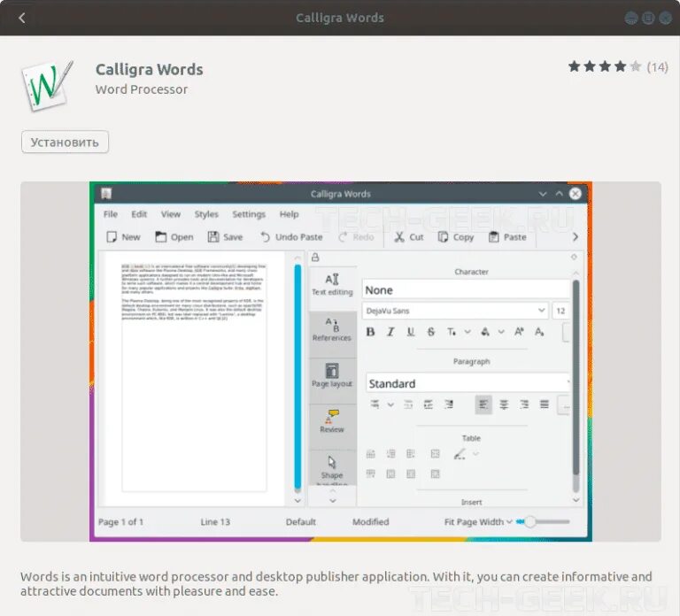Select the Shape handling tool tab
Viewport: 680px width, 616px height.
[332, 467]
